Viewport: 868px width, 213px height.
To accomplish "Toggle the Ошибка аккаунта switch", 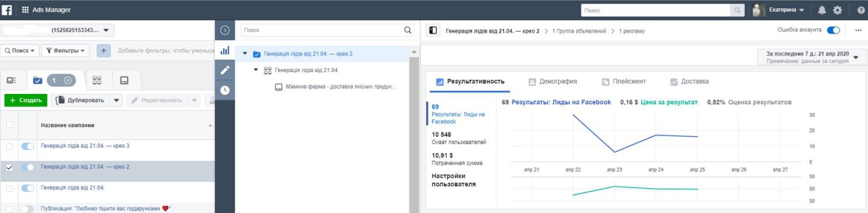I will click(x=833, y=30).
